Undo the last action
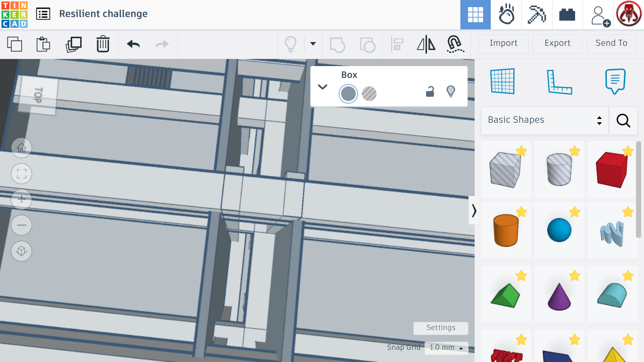Image resolution: width=644 pixels, height=362 pixels. 134,44
